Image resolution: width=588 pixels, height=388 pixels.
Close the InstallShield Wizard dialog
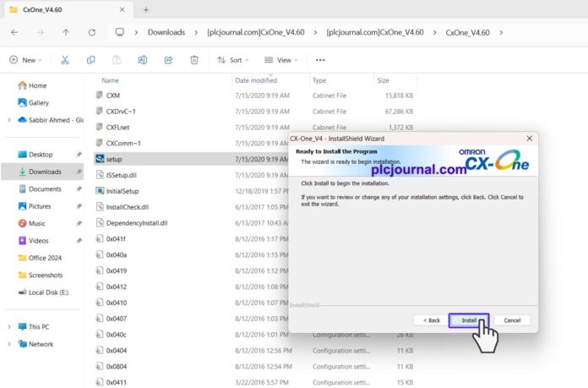(x=529, y=139)
